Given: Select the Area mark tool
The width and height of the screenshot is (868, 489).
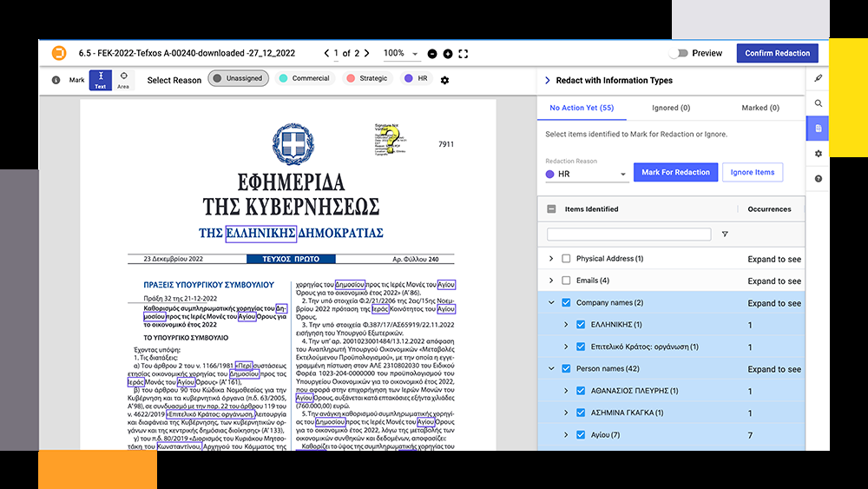Looking at the screenshot, I should [x=123, y=80].
